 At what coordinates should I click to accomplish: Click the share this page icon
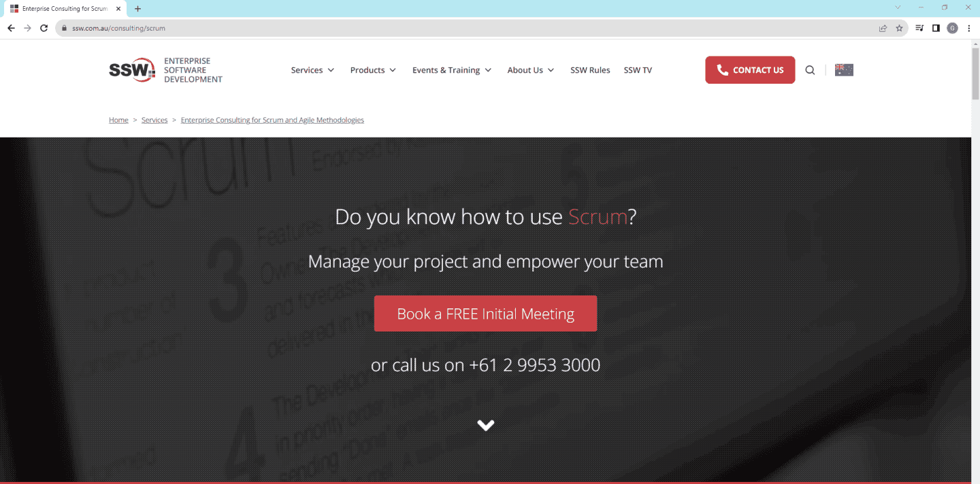point(883,28)
